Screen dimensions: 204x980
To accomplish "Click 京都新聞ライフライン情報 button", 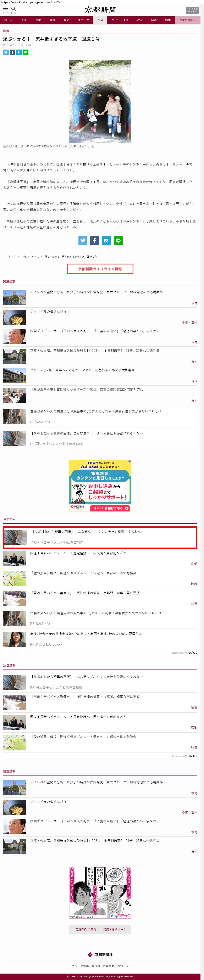I will pos(100,269).
